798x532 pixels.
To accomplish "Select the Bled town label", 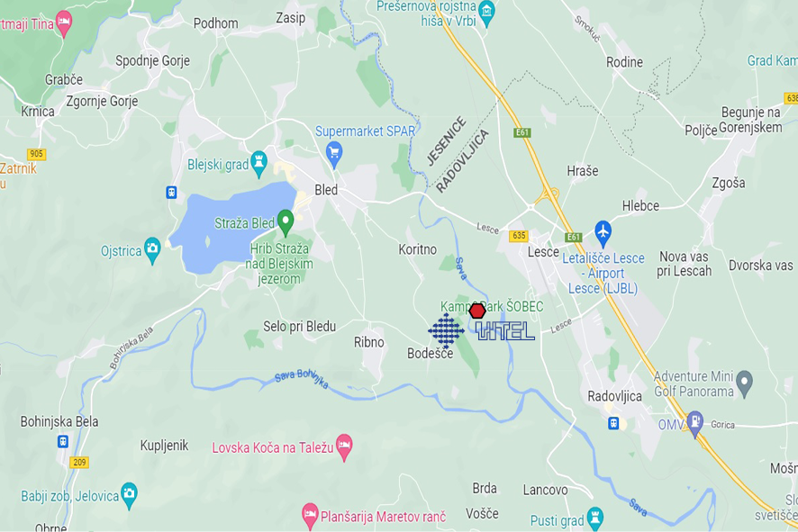I will coord(326,190).
